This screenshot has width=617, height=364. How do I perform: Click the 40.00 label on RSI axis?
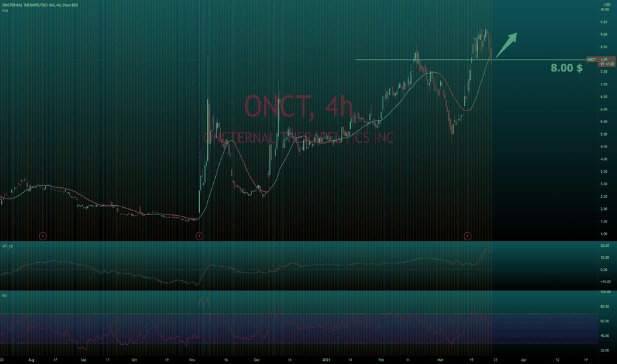point(604,336)
